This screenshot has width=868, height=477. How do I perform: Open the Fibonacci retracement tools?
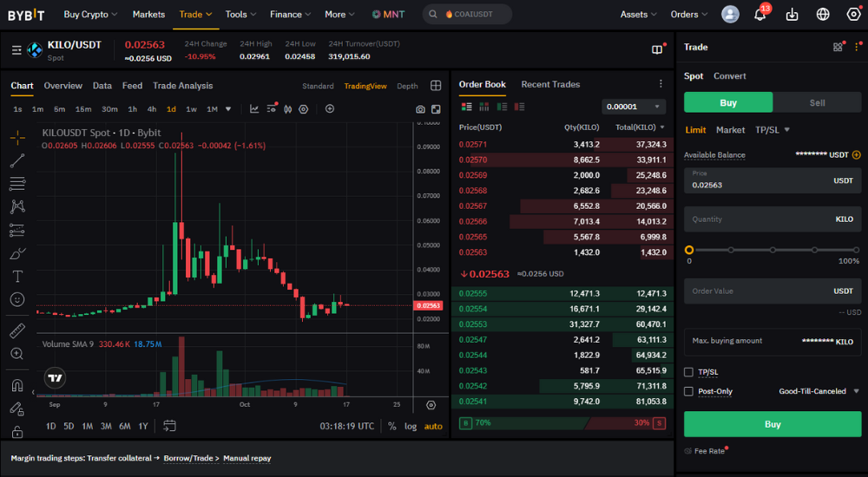click(17, 184)
